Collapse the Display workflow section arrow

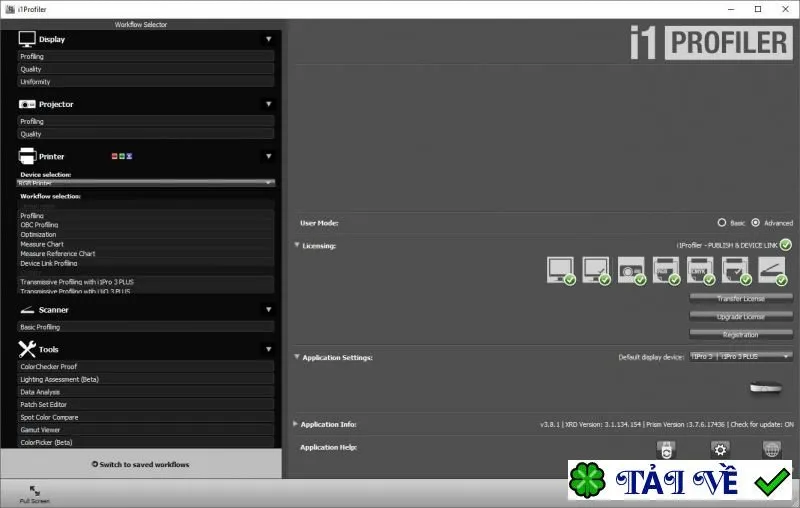268,39
